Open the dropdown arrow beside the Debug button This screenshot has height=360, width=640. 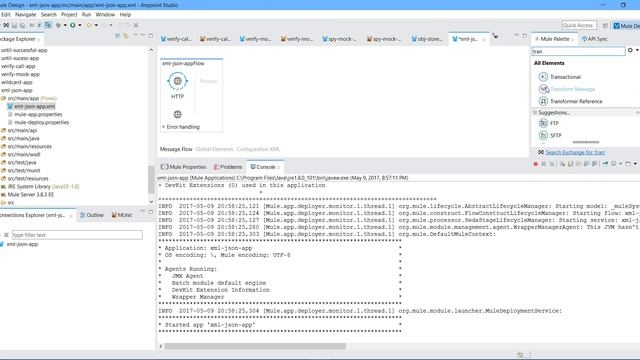pos(65,25)
